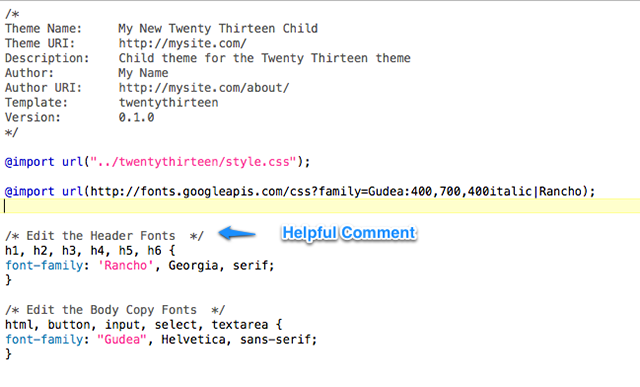This screenshot has width=640, height=387.
Task: Click the 'html, button, input, select, textarea {' selector
Action: (x=143, y=325)
